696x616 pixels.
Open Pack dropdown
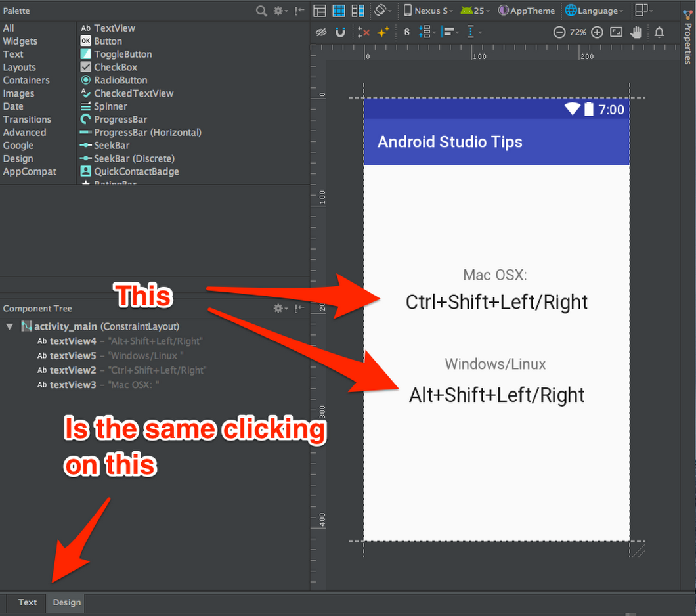[427, 32]
